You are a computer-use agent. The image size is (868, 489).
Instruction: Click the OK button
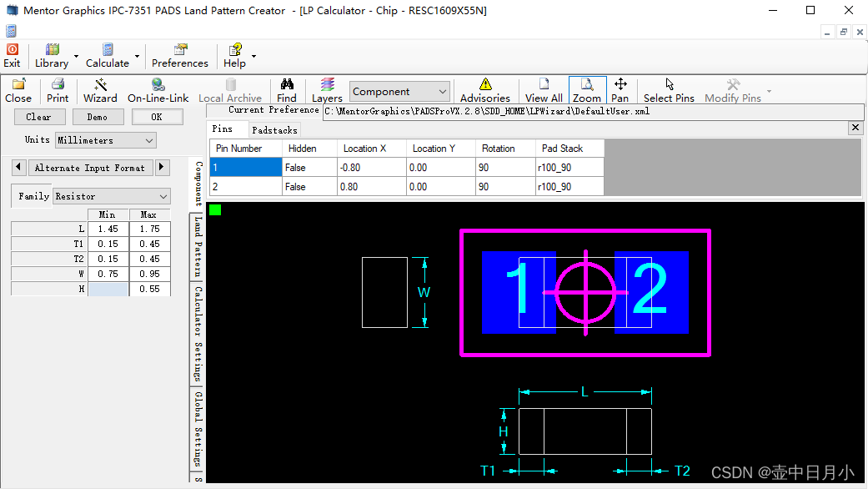157,117
